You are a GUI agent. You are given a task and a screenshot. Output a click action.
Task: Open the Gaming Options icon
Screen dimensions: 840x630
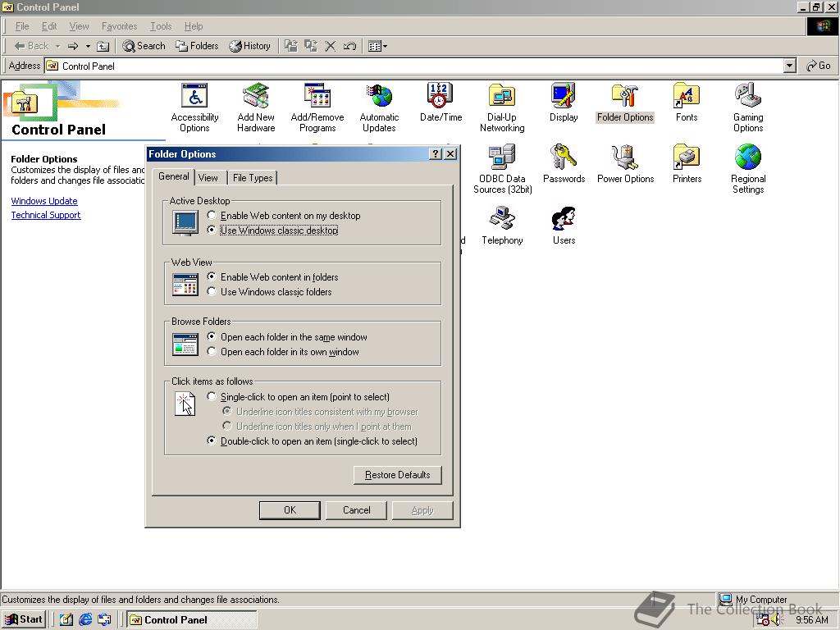point(748,107)
